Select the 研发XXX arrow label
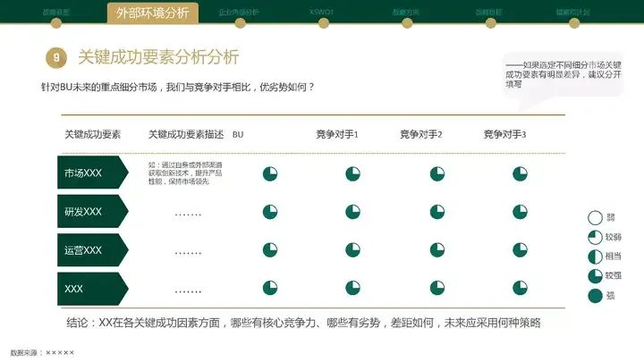Image resolution: width=644 pixels, height=362 pixels. pyautogui.click(x=93, y=211)
